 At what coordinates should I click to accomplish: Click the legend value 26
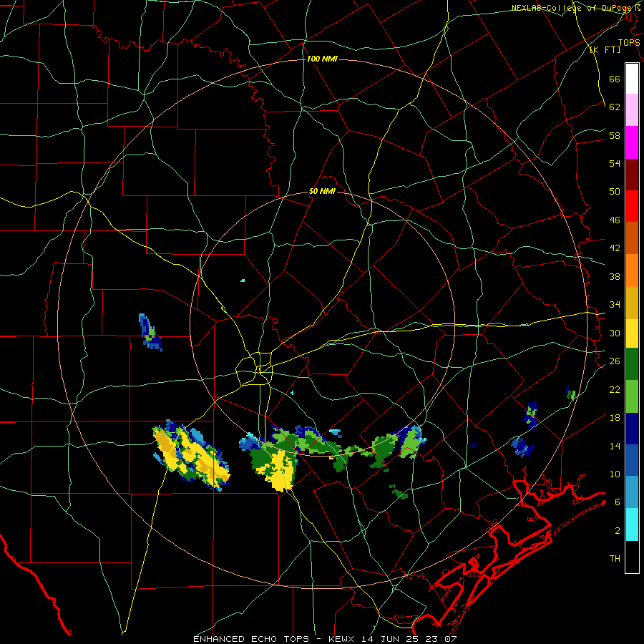coord(615,361)
